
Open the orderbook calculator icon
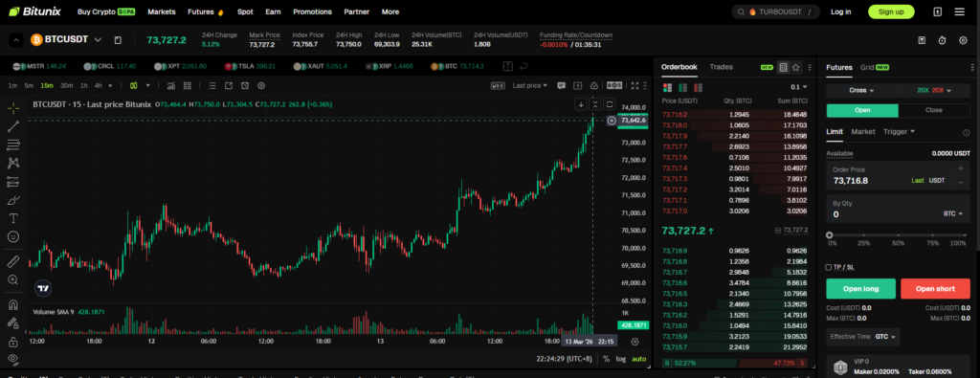pos(783,68)
